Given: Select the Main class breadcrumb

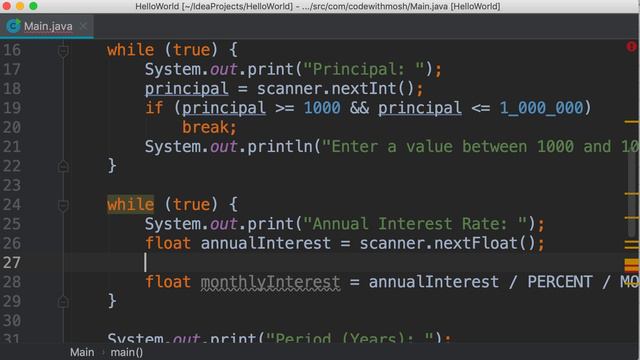Looking at the screenshot, I should [82, 352].
